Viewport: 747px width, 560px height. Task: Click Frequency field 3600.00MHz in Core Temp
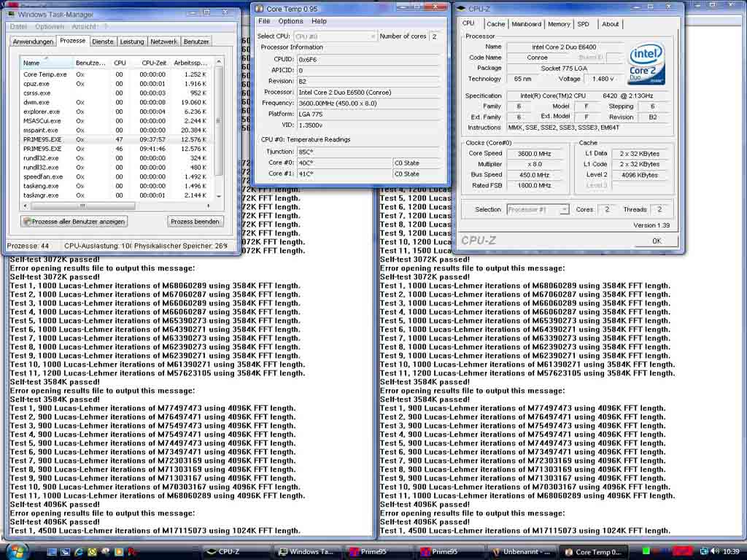point(368,104)
